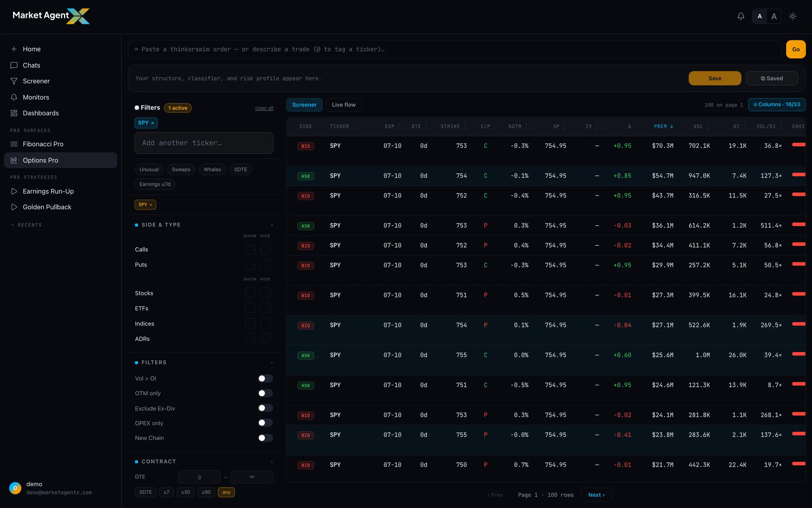The image size is (812, 508).
Task: Open the Golden Pullback play icon
Action: coord(14,207)
